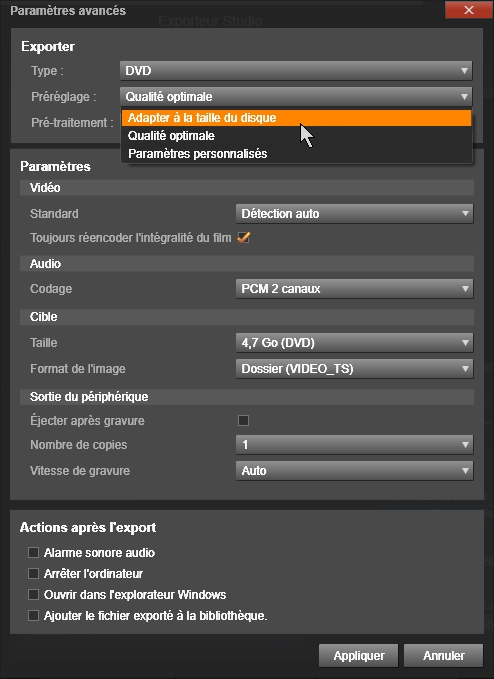494x679 pixels.
Task: Close the Paramètres avancés dialog
Action: 468,10
